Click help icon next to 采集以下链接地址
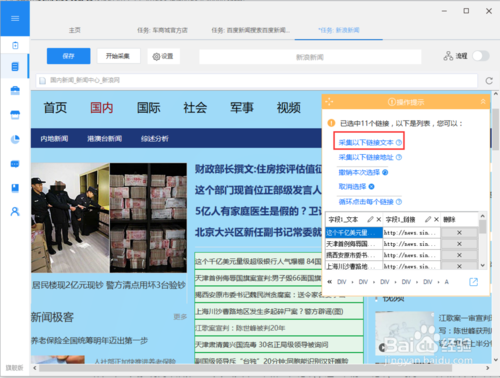The width and height of the screenshot is (500, 378). pos(399,157)
